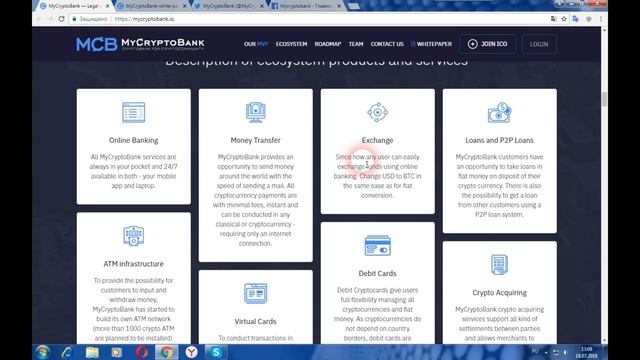Close the MyCryptoBank-white-p tab
The image size is (640, 360).
click(x=184, y=6)
